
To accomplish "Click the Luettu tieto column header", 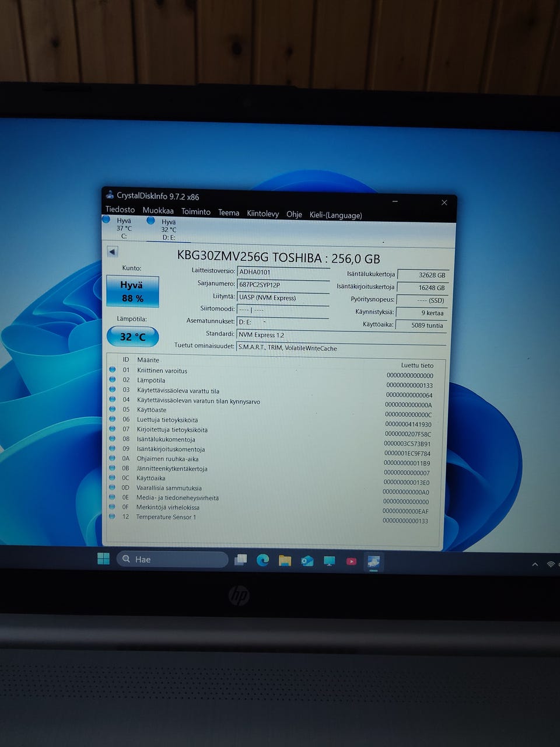I will tap(417, 365).
